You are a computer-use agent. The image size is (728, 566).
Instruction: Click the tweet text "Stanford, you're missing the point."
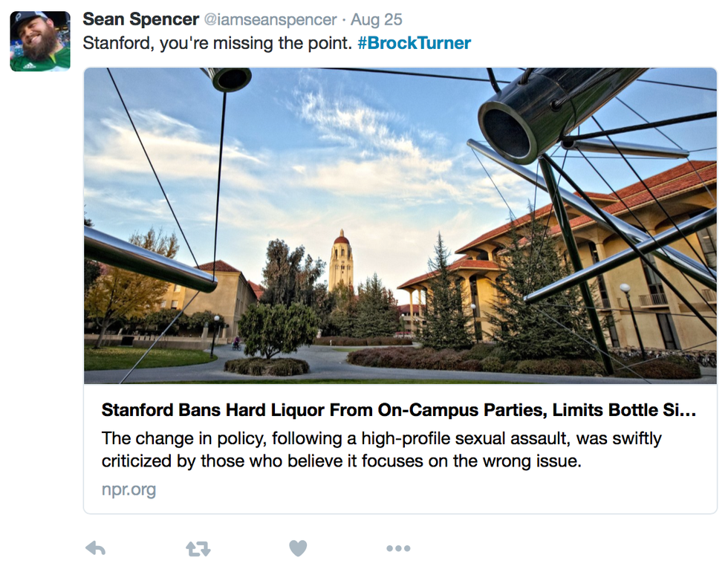click(x=217, y=43)
